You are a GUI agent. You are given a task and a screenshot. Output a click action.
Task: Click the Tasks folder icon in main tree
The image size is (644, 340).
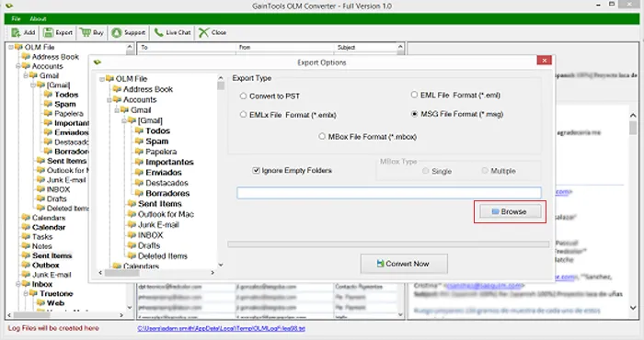(26, 237)
